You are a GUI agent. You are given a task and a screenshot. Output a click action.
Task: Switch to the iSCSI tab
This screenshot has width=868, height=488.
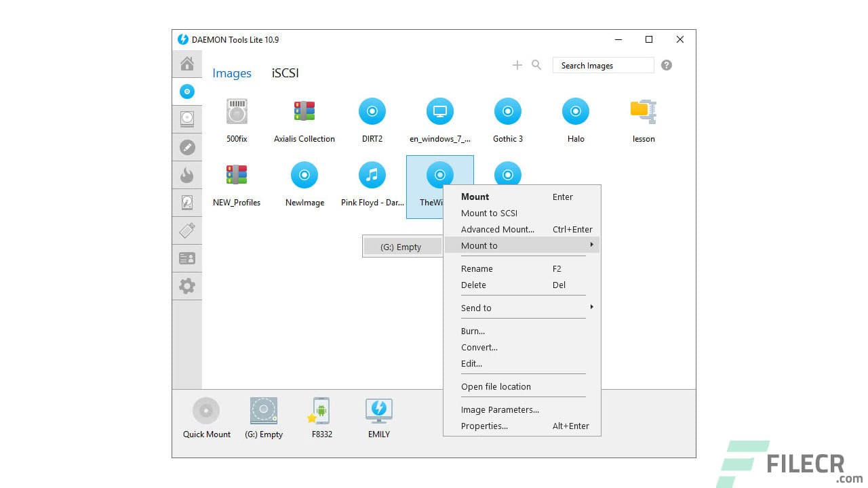[284, 73]
